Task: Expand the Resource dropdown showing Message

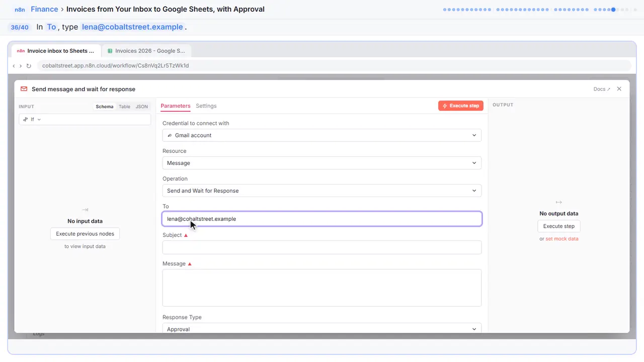Action: [322, 163]
